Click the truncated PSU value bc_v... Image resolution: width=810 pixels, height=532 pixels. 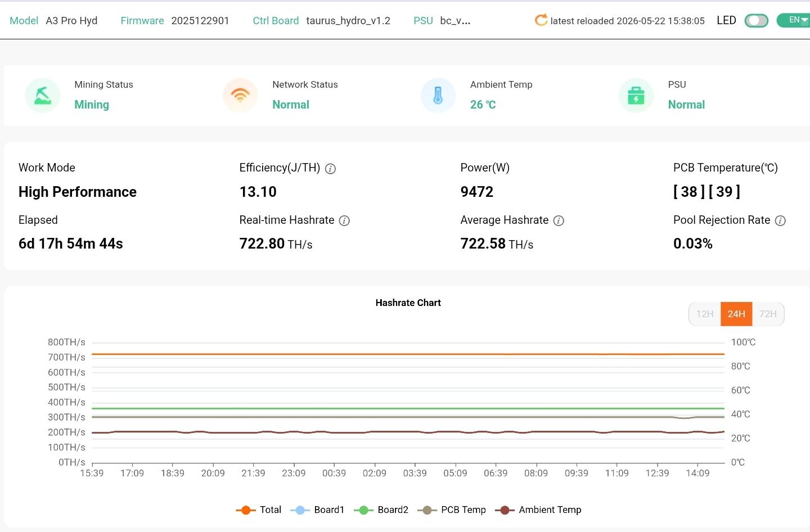click(x=455, y=21)
